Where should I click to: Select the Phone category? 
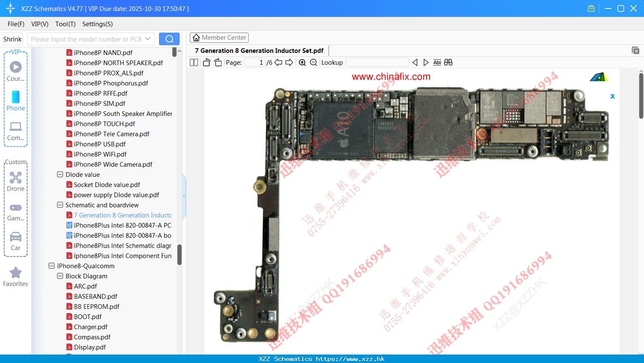point(16,101)
